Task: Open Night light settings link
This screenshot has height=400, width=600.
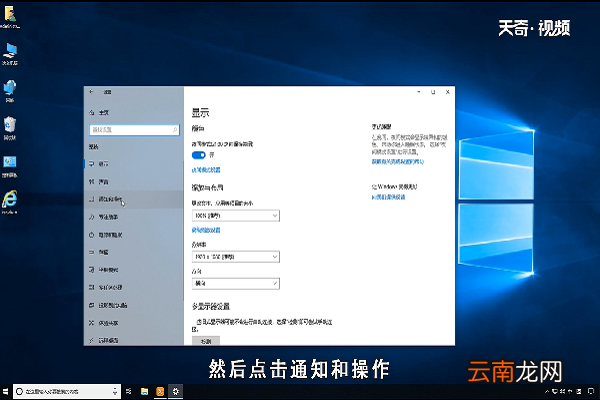Action: pos(206,170)
